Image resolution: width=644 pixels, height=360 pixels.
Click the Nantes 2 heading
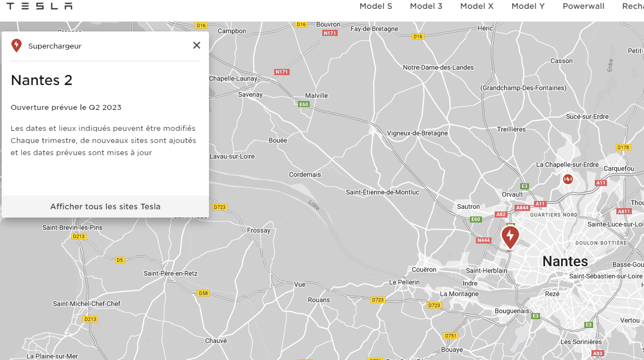tap(41, 81)
